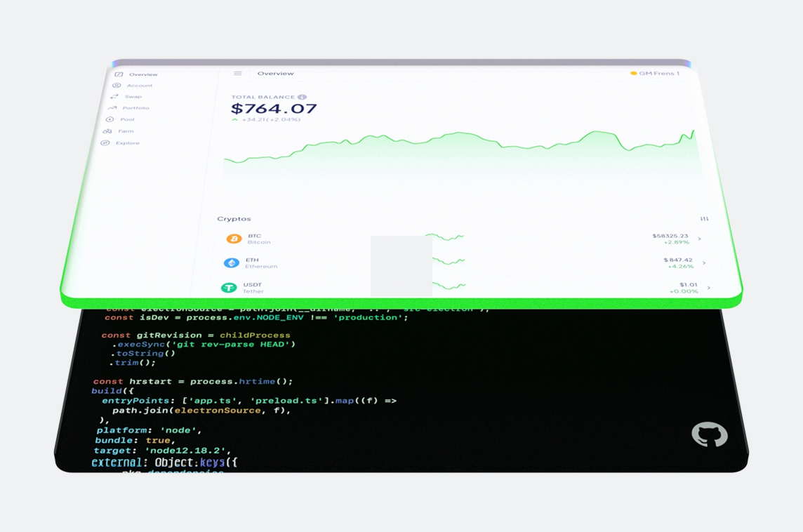The image size is (803, 532).
Task: Click the Overview page title
Action: pyautogui.click(x=276, y=73)
